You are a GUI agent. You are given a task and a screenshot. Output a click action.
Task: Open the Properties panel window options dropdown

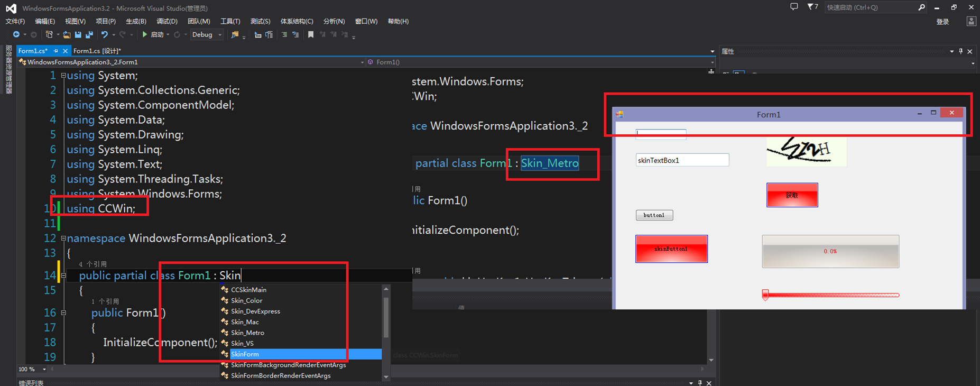951,51
